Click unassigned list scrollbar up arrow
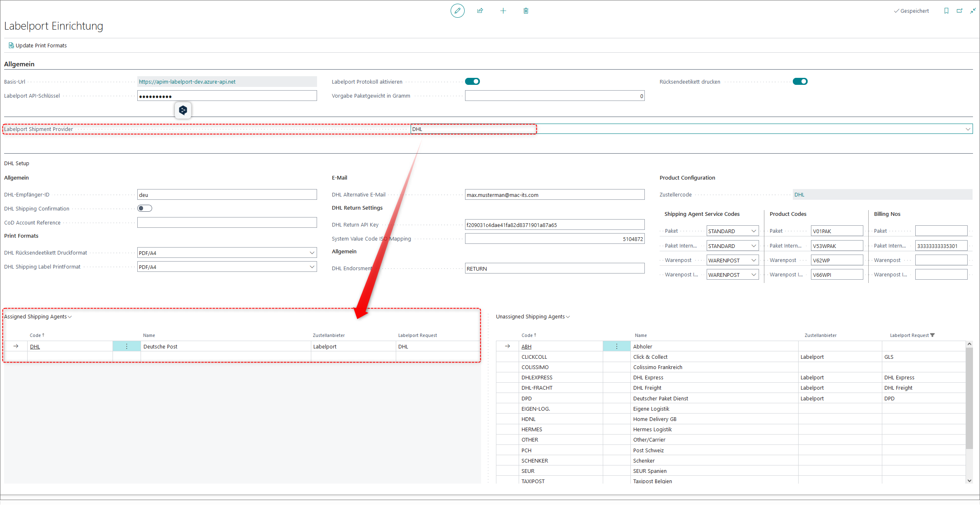 [969, 344]
